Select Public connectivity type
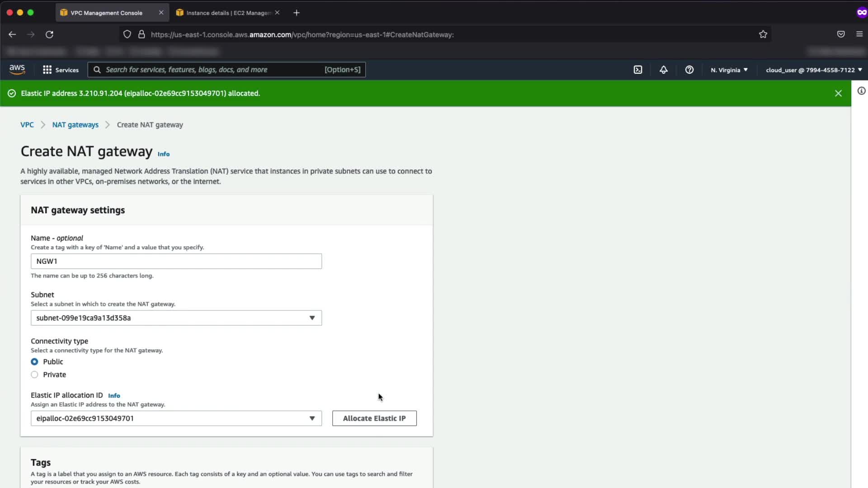This screenshot has height=488, width=868. click(34, 361)
